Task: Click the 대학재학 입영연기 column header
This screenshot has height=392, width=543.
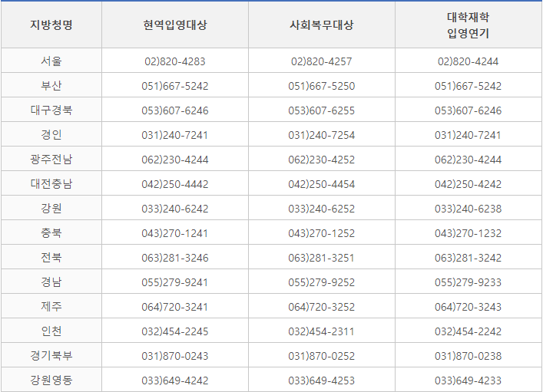Action: 469,25
